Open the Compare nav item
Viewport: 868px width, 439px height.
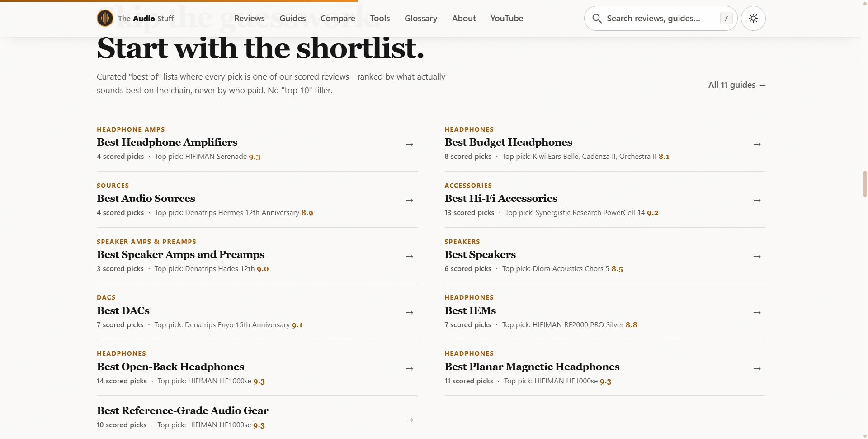338,18
